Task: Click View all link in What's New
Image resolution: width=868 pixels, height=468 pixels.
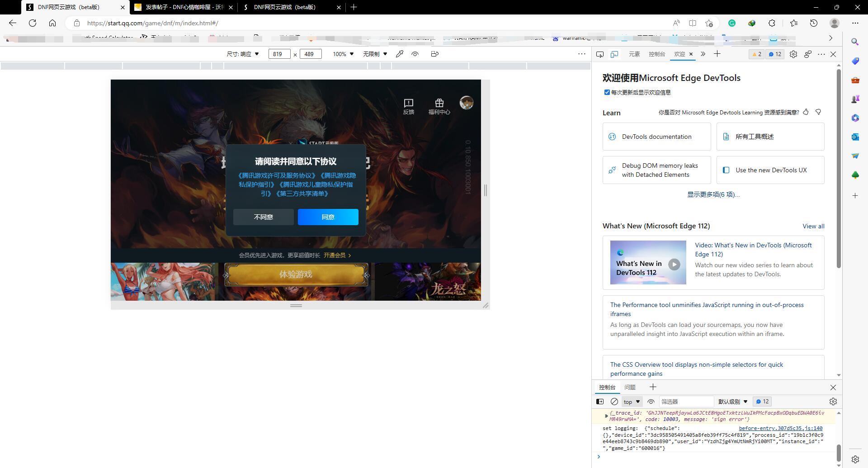Action: click(813, 226)
